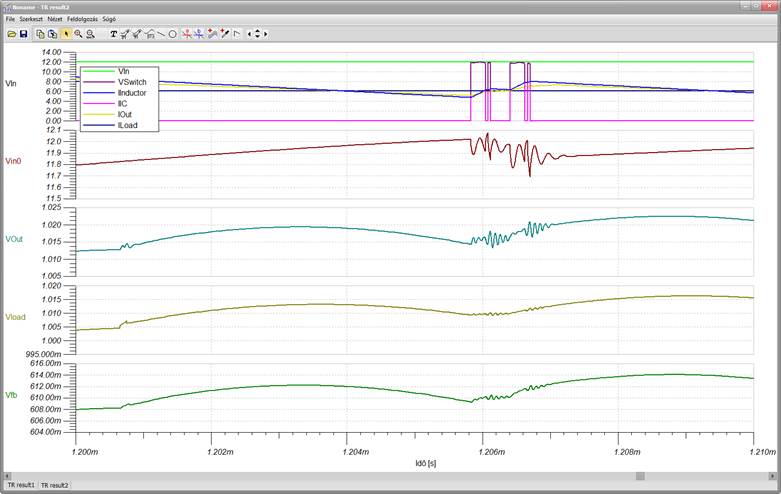Click the Idő [s] time axis title
This screenshot has width=781, height=494.
point(426,463)
